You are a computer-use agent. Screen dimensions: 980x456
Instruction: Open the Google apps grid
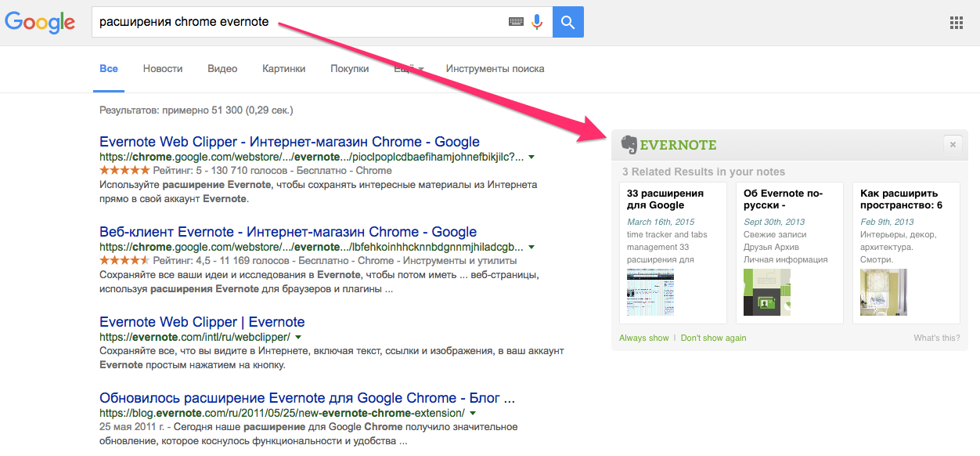956,23
